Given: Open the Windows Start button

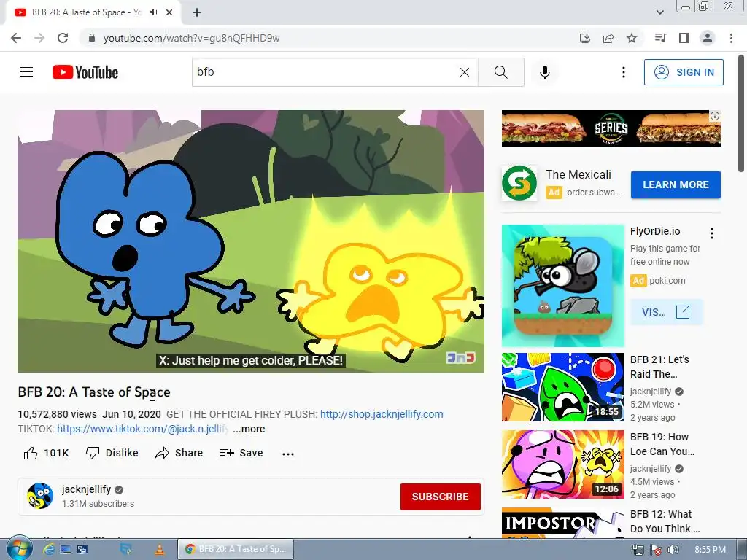Looking at the screenshot, I should point(19,549).
